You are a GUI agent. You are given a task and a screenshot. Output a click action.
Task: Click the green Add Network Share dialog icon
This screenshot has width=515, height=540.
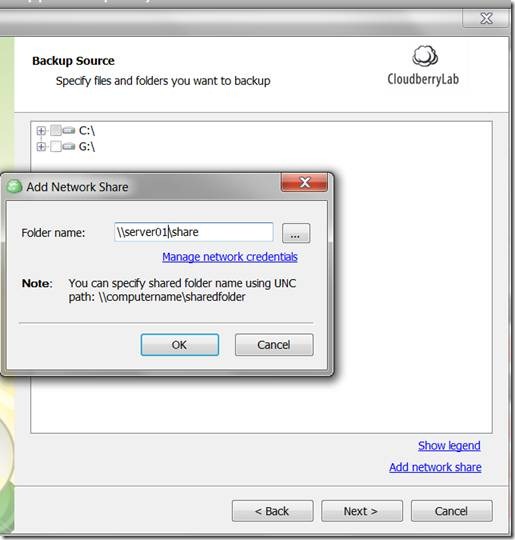click(14, 187)
